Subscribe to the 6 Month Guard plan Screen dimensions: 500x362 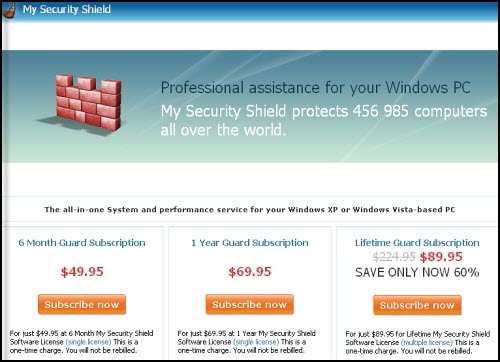coord(82,304)
